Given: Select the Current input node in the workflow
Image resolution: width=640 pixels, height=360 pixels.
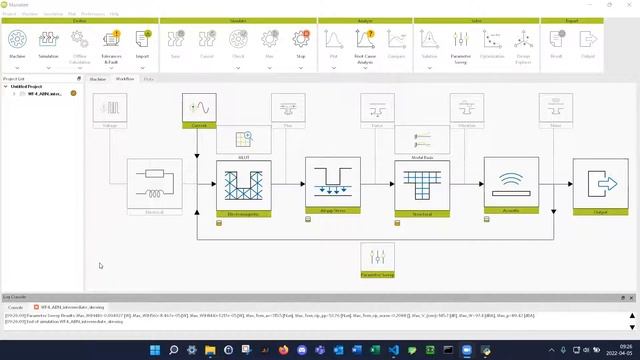Looking at the screenshot, I should tap(199, 111).
